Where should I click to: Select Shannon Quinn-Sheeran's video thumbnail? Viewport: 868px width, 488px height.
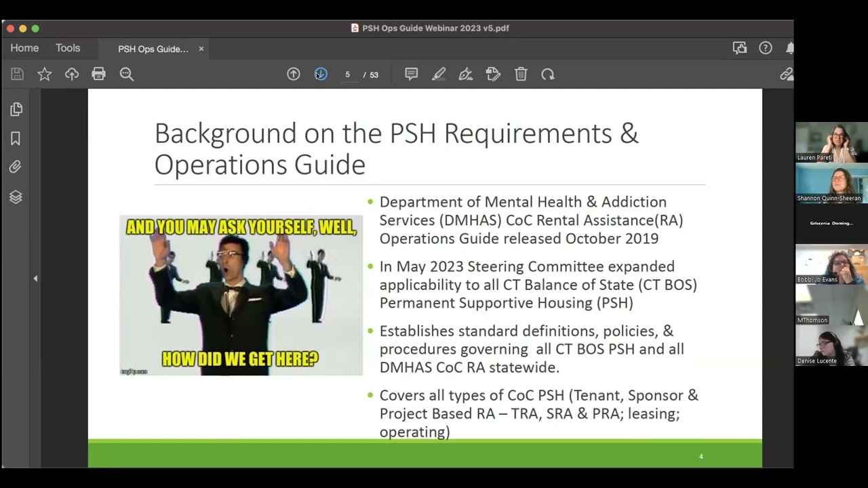coord(831,183)
